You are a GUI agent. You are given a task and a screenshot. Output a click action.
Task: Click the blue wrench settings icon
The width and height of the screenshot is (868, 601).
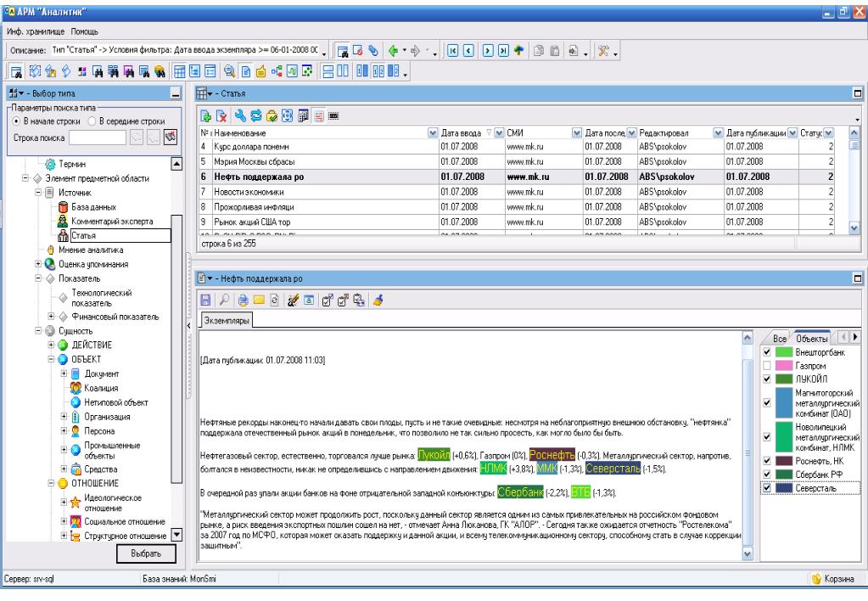(239, 115)
